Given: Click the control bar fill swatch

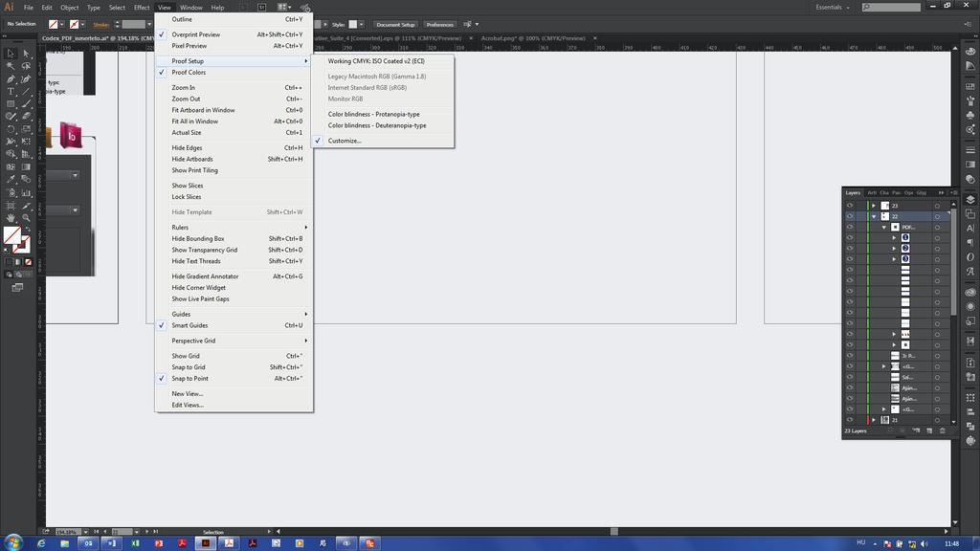Looking at the screenshot, I should tap(54, 24).
